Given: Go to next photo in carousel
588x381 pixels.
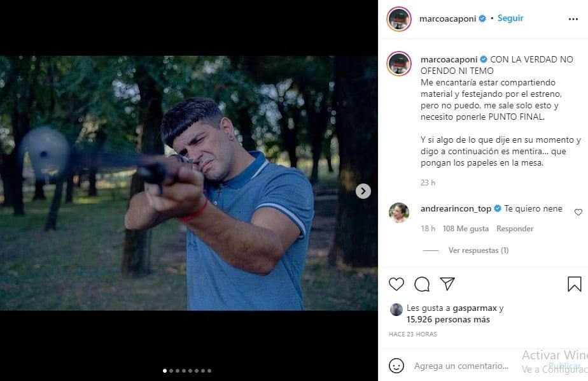Looking at the screenshot, I should click(363, 191).
